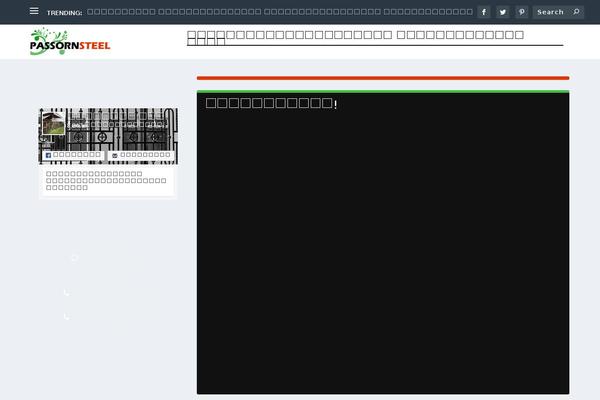Open the Pinterest icon in the top bar
Image resolution: width=600 pixels, height=400 pixels.
[x=522, y=12]
